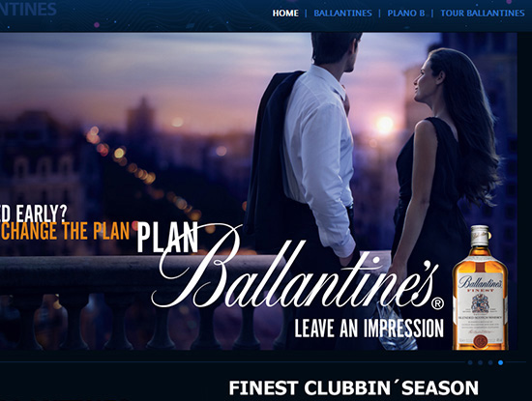The image size is (532, 401).
Task: Click the orange CHANGE THE PLAN text
Action: 65,231
